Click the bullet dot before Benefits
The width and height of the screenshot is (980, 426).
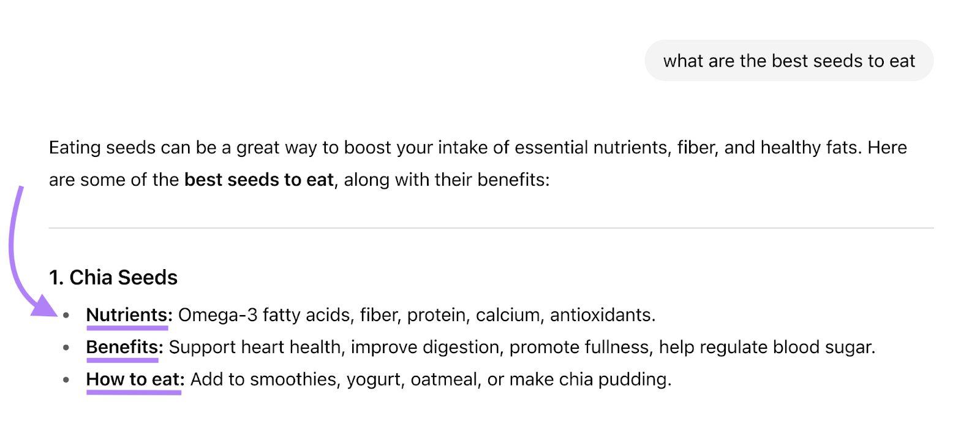(66, 348)
